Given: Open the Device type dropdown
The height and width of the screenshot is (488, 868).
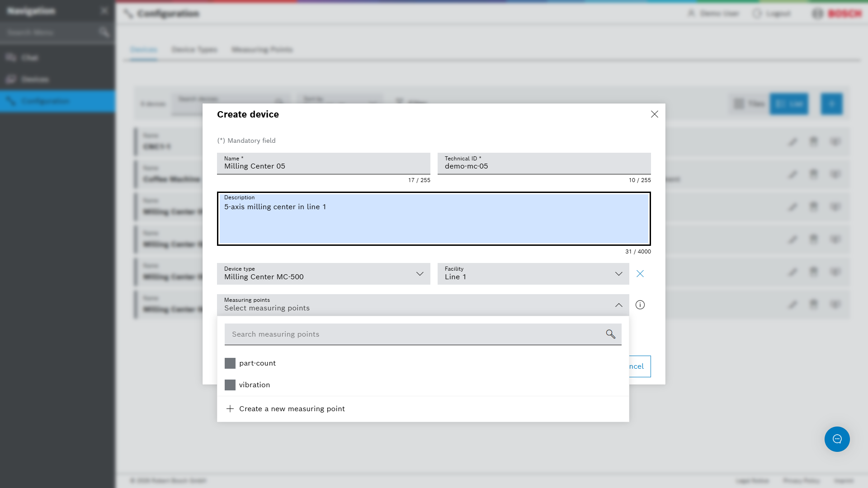Looking at the screenshot, I should [x=324, y=274].
